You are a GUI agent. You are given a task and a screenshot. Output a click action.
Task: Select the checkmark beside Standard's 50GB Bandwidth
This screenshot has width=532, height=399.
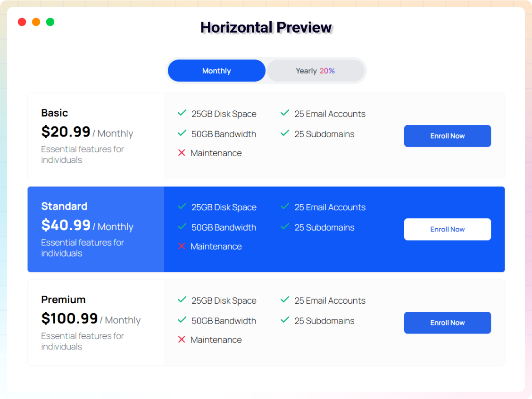point(182,227)
